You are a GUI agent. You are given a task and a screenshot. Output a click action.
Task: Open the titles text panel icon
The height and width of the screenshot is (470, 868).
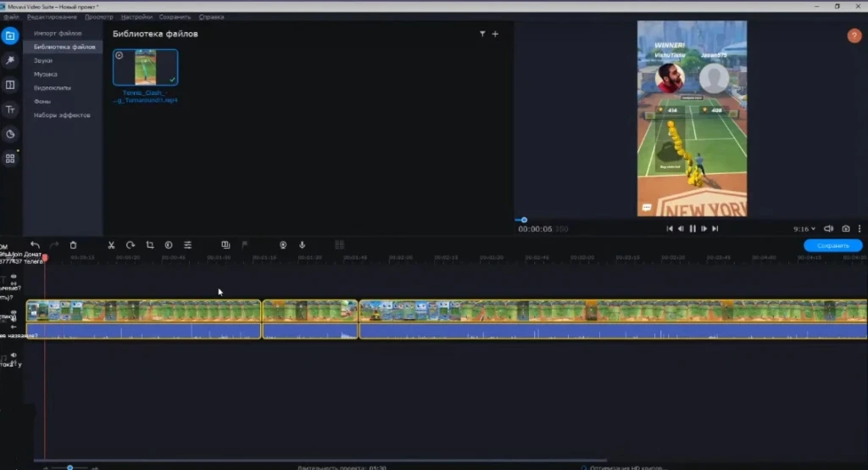(x=10, y=109)
